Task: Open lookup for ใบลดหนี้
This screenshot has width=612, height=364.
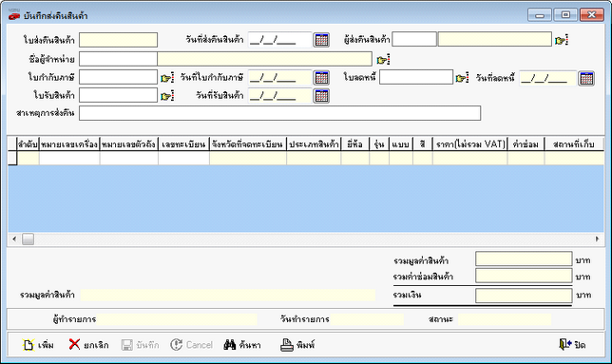Action: tap(462, 78)
